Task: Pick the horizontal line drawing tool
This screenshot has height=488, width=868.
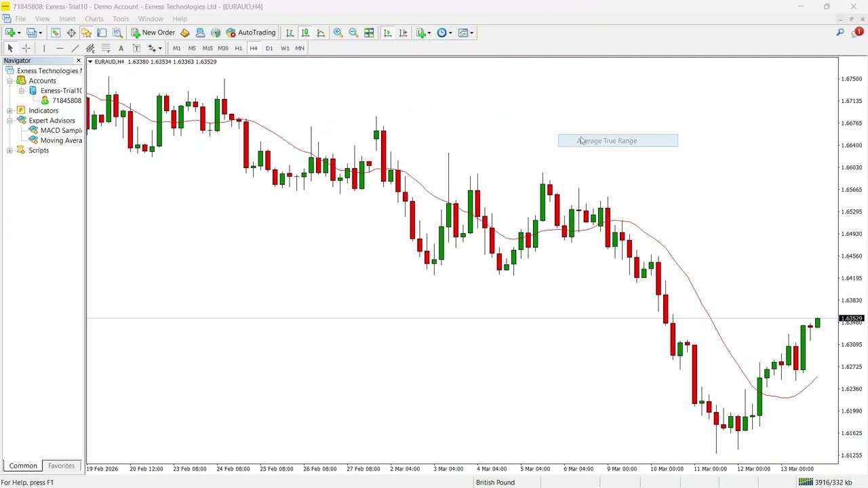Action: (x=60, y=48)
